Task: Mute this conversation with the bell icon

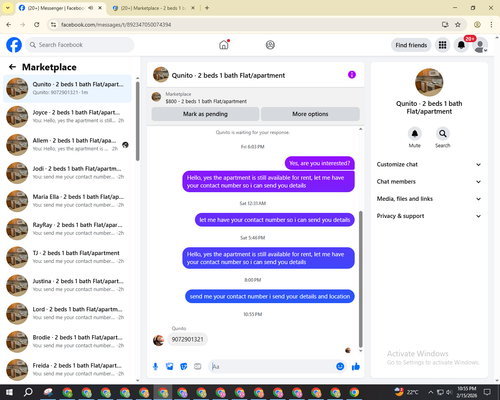Action: pyautogui.click(x=415, y=134)
